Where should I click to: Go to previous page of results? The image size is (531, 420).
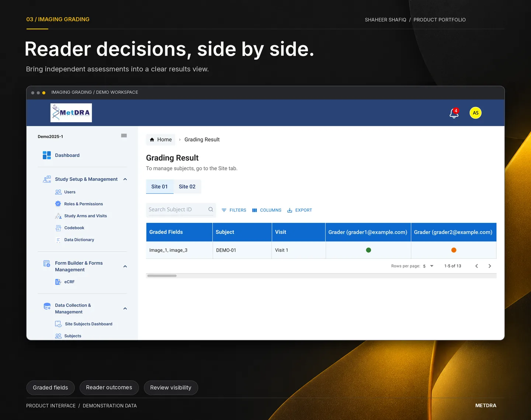tap(476, 266)
